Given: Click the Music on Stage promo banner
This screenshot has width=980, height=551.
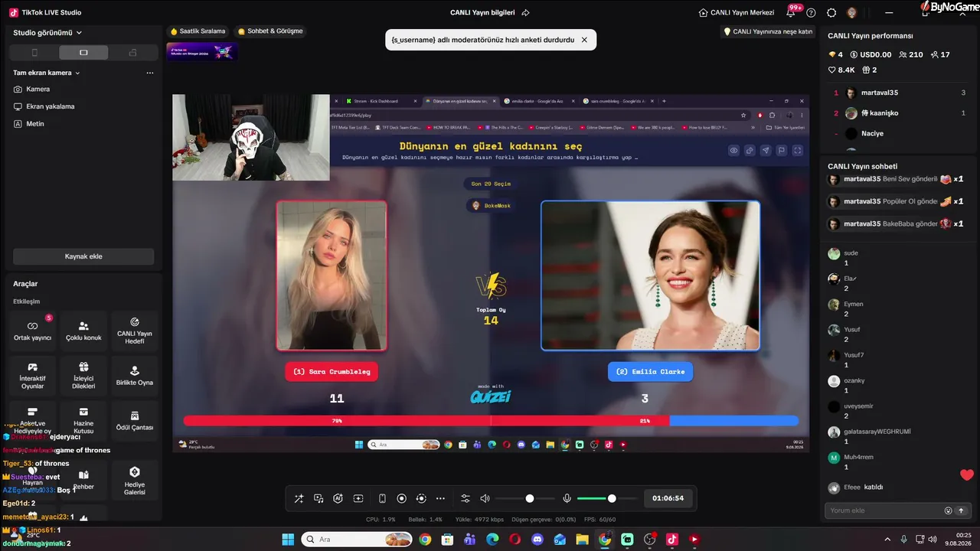Looking at the screenshot, I should (x=202, y=51).
